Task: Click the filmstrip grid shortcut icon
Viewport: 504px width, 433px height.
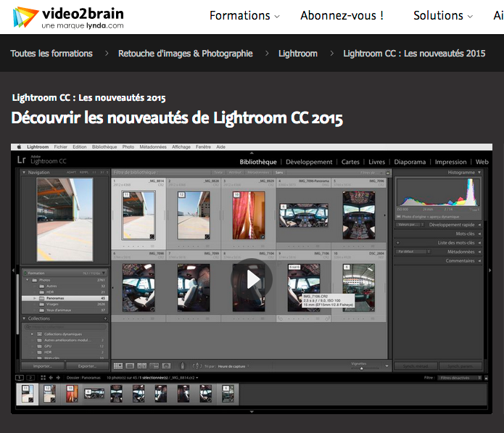Action: tap(43, 378)
